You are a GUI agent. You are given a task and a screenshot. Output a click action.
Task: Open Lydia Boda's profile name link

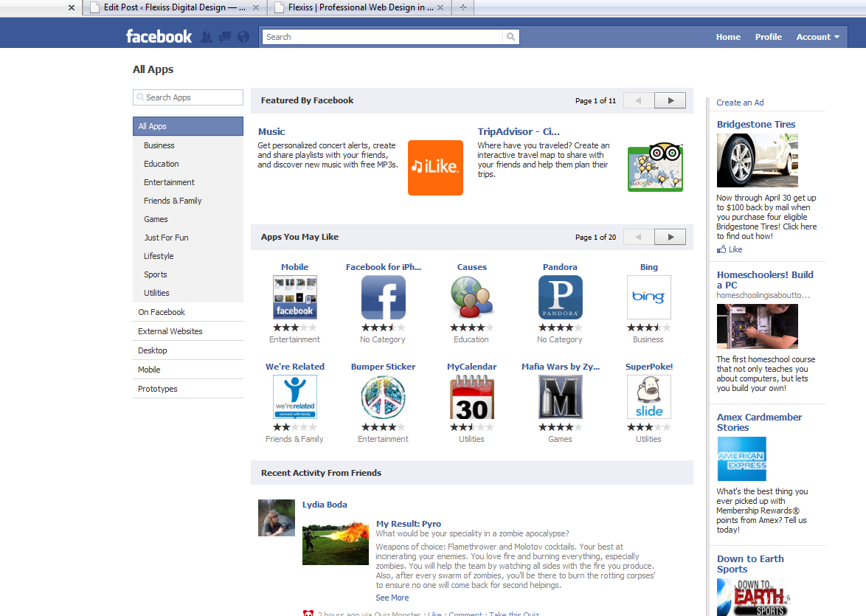coord(325,505)
